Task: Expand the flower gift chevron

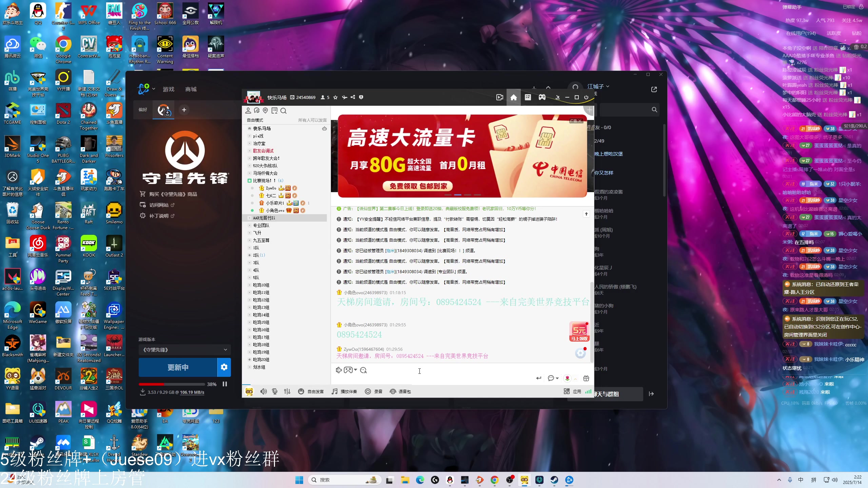Action: tap(575, 379)
